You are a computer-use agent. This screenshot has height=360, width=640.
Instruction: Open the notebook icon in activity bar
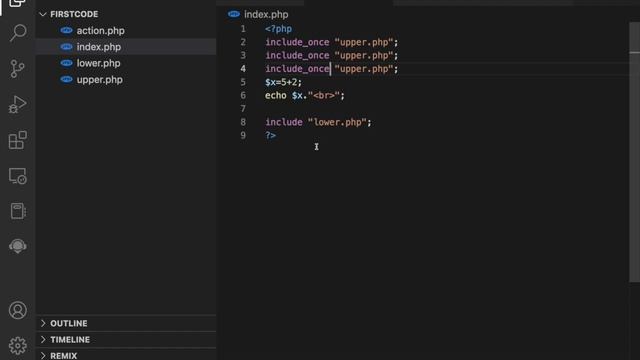18,211
